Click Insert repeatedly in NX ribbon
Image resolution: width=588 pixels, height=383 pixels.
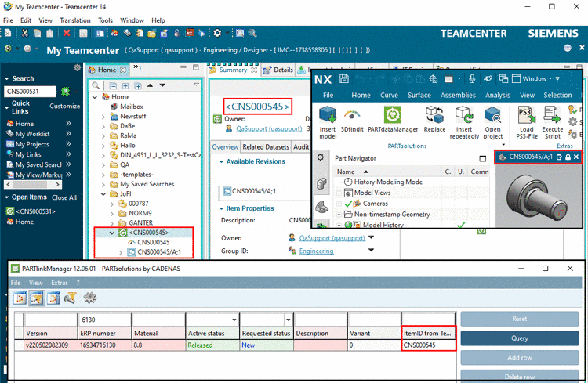point(464,122)
